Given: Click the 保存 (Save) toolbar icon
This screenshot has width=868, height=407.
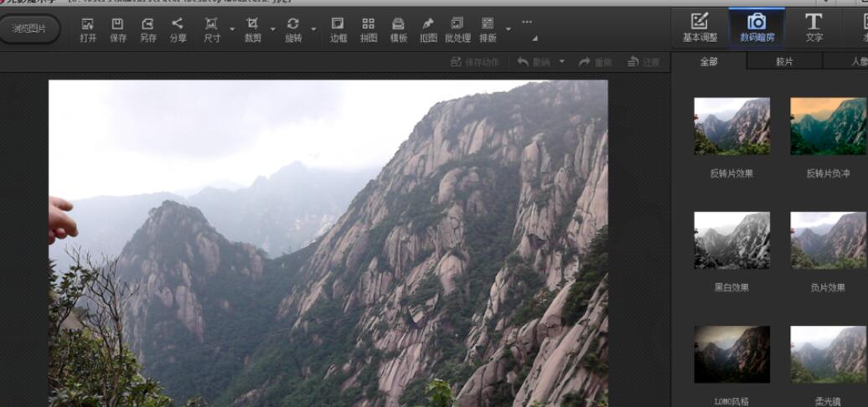Looking at the screenshot, I should click(117, 23).
